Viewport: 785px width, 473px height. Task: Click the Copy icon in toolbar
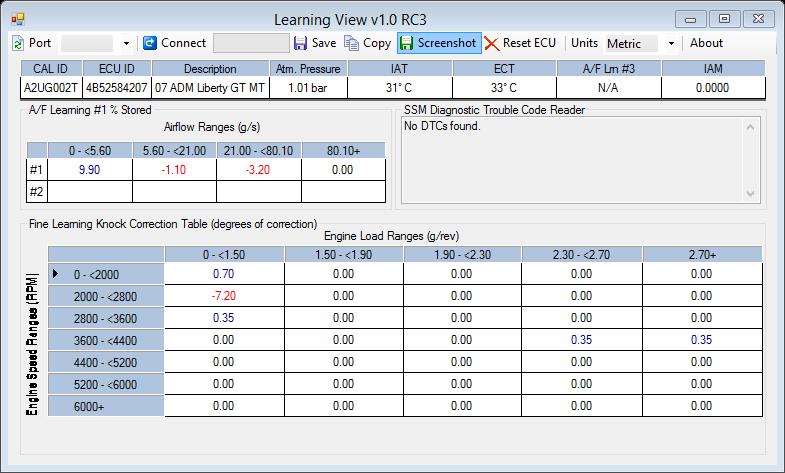point(351,43)
